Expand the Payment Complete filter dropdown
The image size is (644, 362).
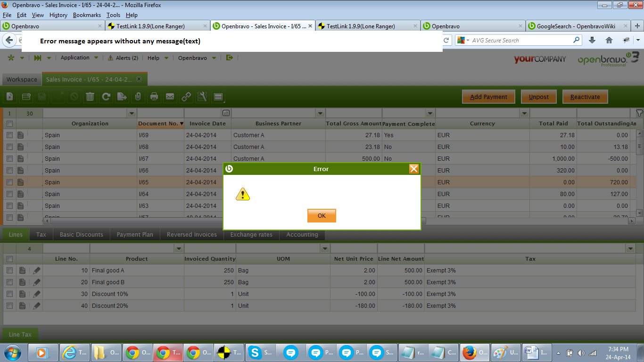[429, 113]
